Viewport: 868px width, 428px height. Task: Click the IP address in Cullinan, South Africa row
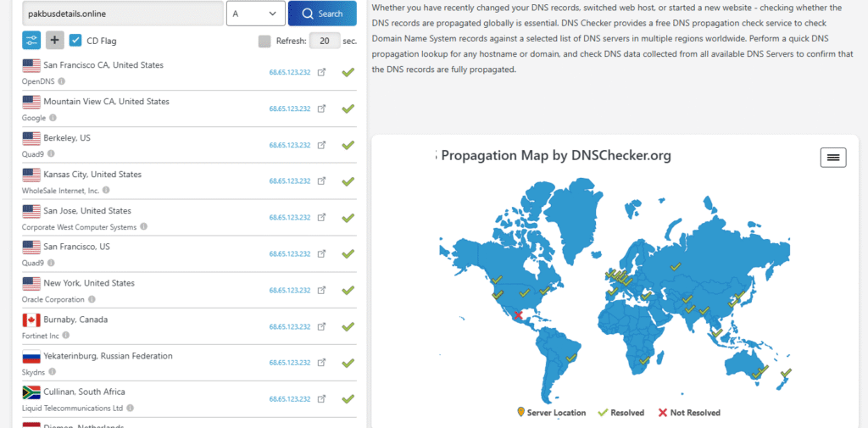(290, 398)
